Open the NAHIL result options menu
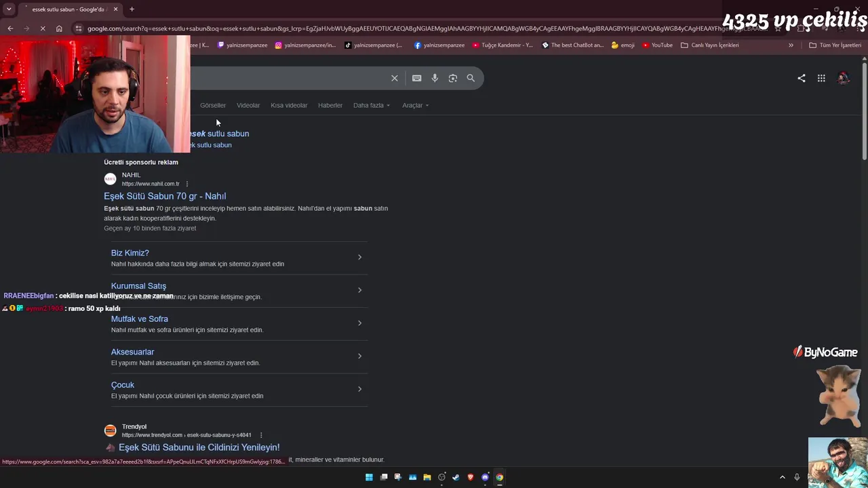The image size is (868, 488). coord(187,184)
